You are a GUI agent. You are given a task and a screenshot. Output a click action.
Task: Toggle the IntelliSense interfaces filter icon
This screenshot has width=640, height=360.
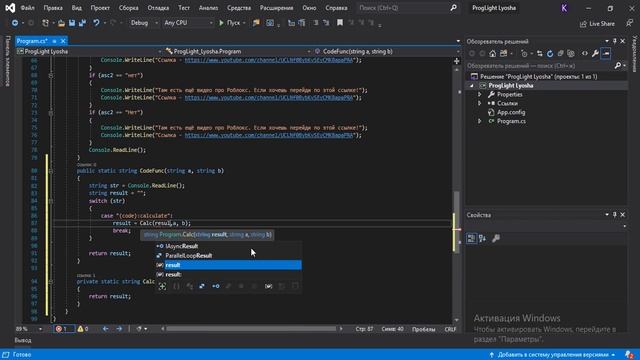[x=216, y=286]
